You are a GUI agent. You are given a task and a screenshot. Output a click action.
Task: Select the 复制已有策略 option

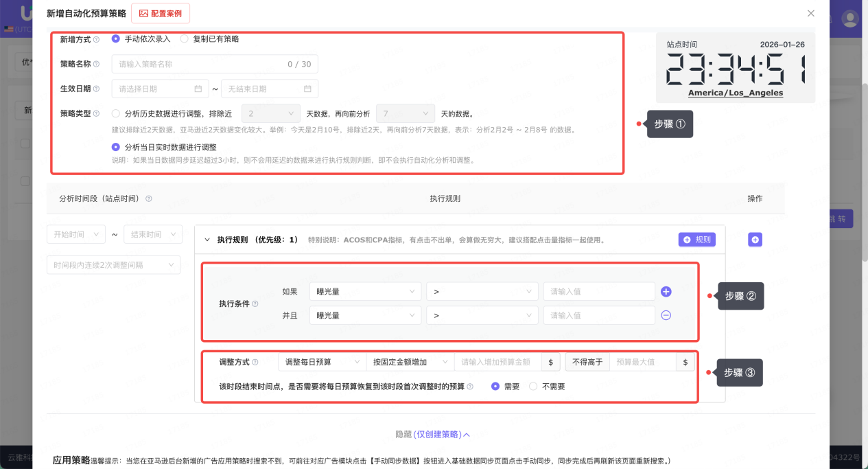pyautogui.click(x=184, y=38)
